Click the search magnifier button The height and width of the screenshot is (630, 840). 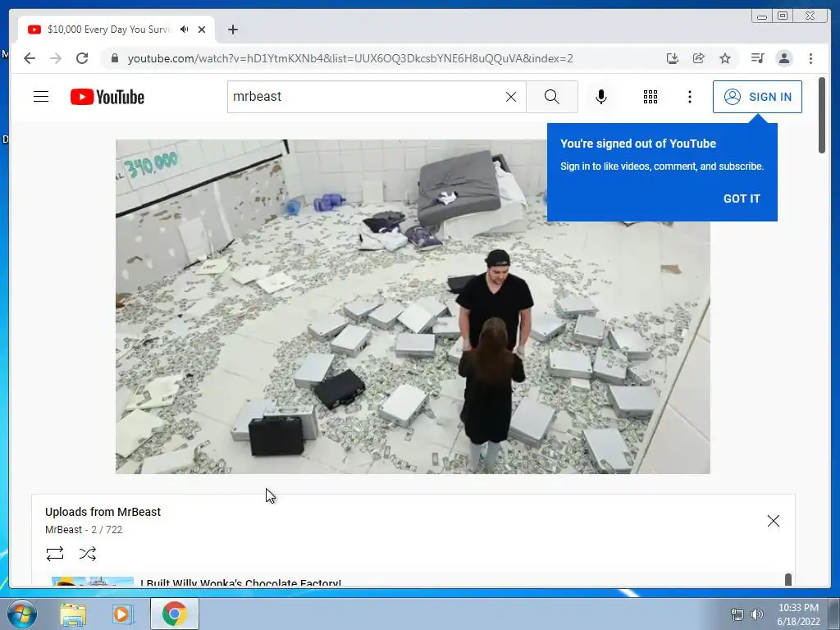click(x=552, y=97)
